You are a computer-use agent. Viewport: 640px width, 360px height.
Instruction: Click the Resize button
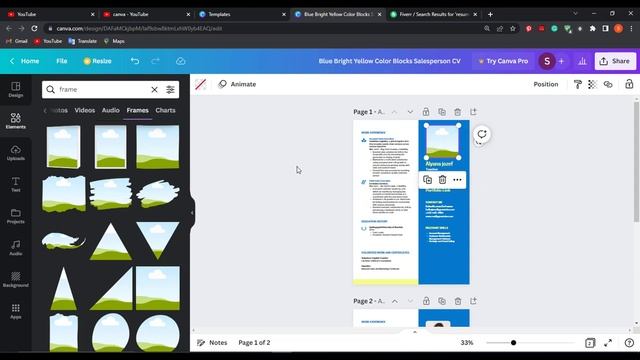click(97, 61)
